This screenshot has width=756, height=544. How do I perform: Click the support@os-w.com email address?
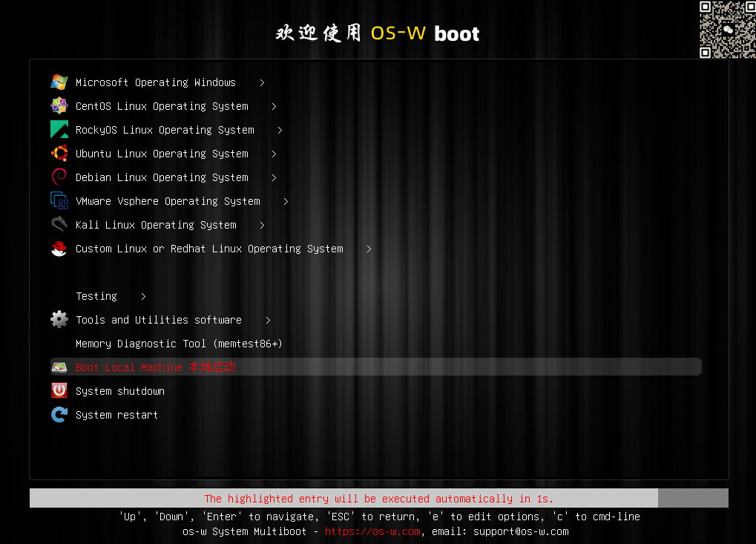(x=521, y=531)
